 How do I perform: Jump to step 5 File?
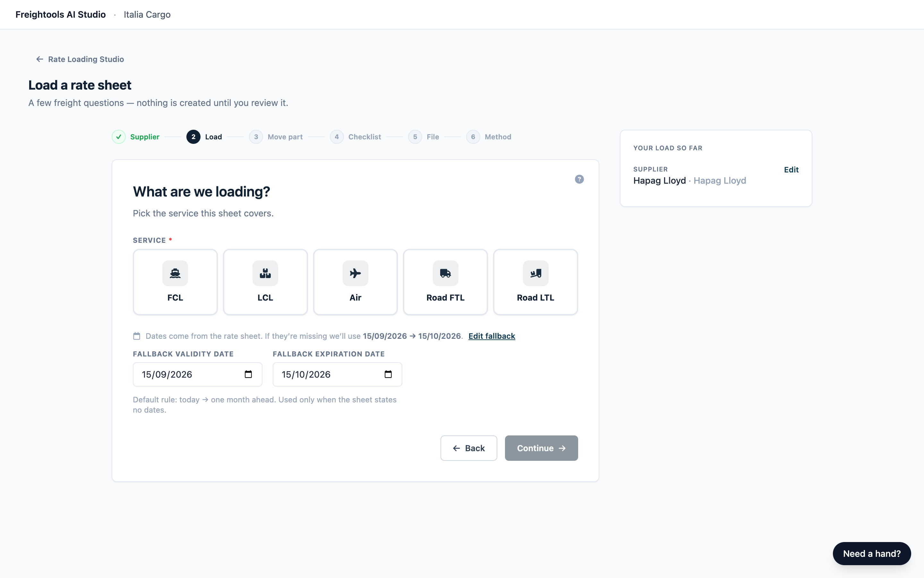(424, 137)
